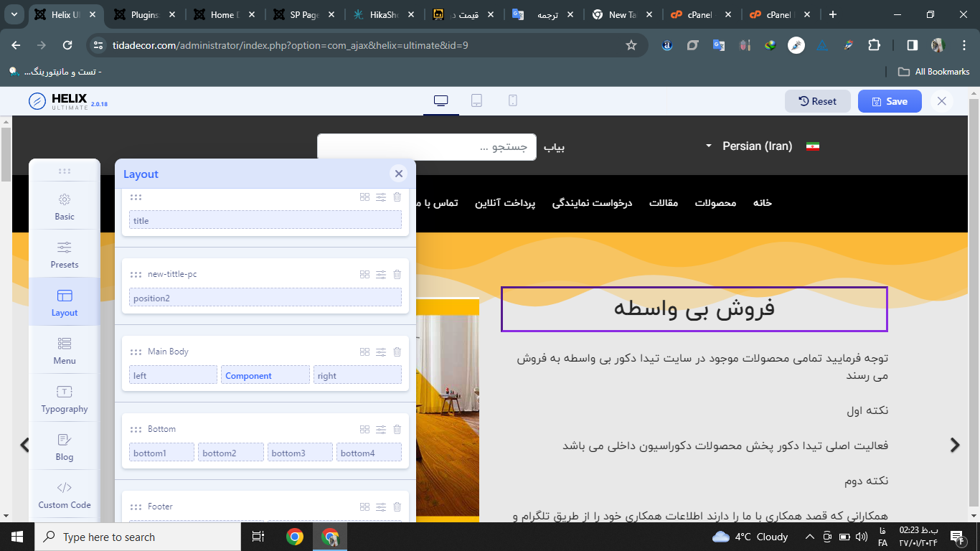Open the Windows Start menu
This screenshot has width=980, height=551.
pos(17,537)
